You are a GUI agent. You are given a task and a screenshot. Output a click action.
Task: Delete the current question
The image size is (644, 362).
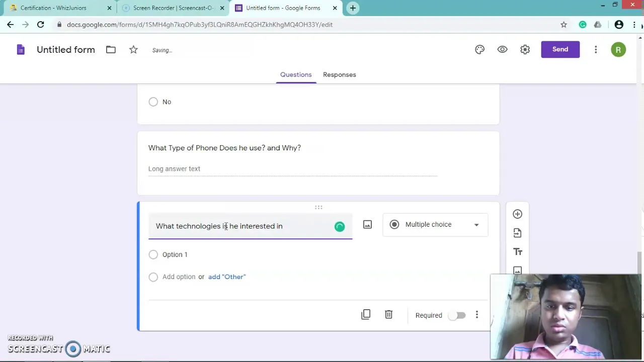pos(388,315)
